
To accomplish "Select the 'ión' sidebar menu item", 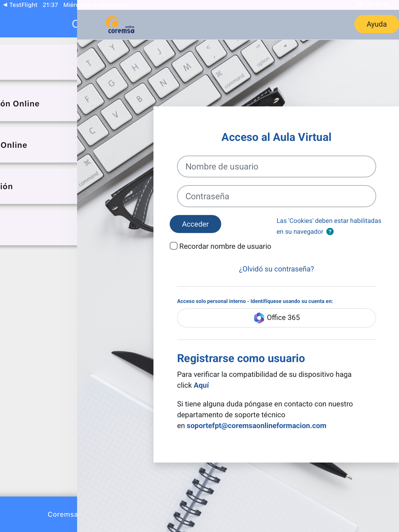I will click(x=38, y=186).
